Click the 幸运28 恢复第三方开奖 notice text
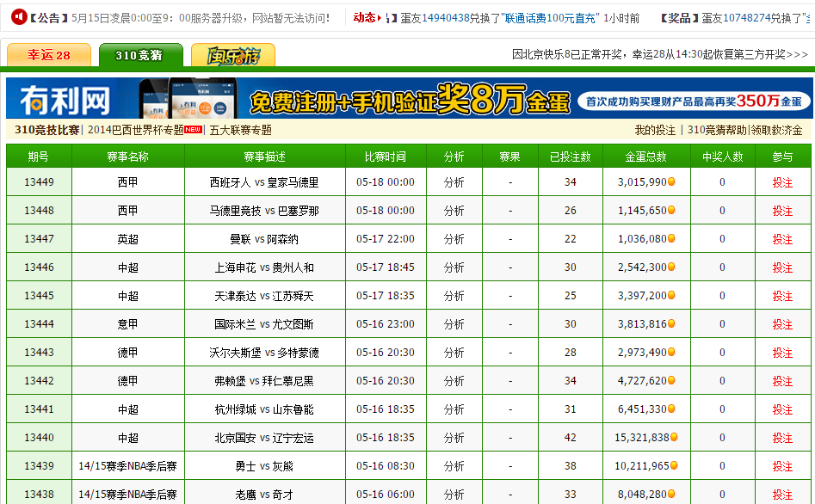Viewport: 815px width, 504px height. click(659, 54)
